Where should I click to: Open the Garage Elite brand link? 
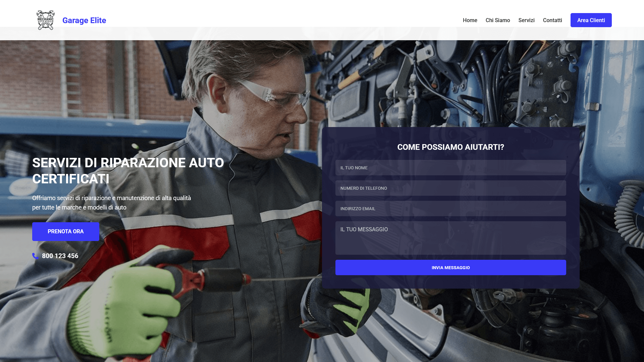[x=84, y=20]
